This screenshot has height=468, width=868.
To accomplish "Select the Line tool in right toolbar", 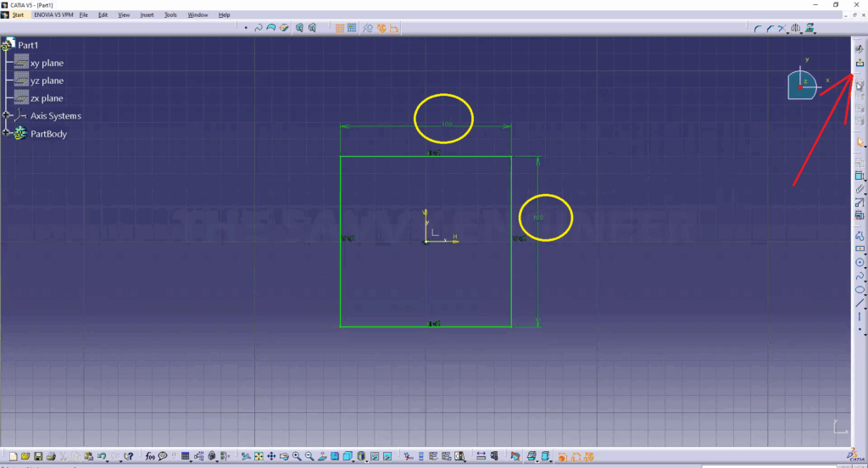I will click(x=860, y=303).
